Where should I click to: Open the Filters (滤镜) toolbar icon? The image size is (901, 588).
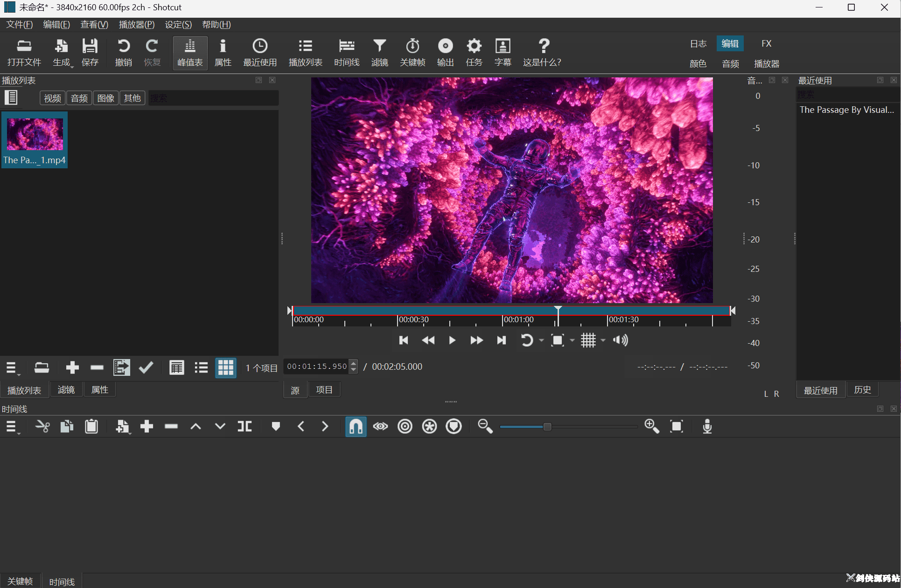pos(379,52)
